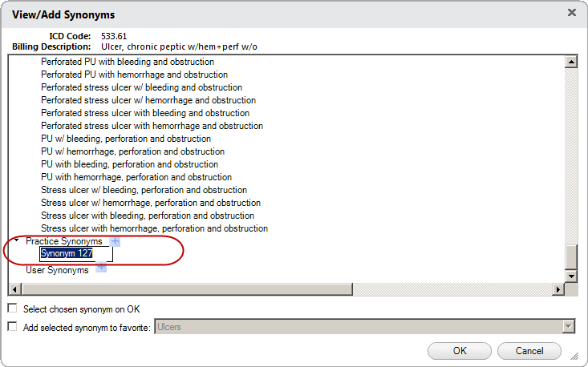Screen dimensions: 588x367
Task: Click the dialog resize grip corner
Action: [574, 356]
